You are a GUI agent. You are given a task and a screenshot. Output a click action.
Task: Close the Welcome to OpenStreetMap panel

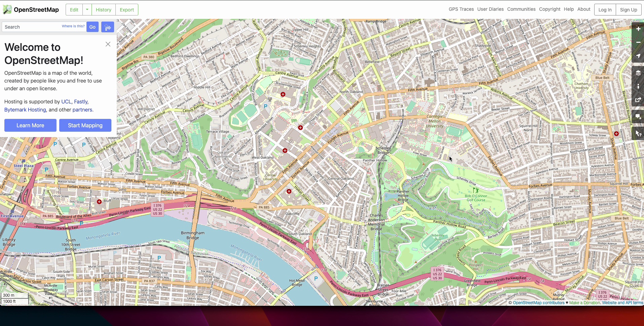[108, 44]
